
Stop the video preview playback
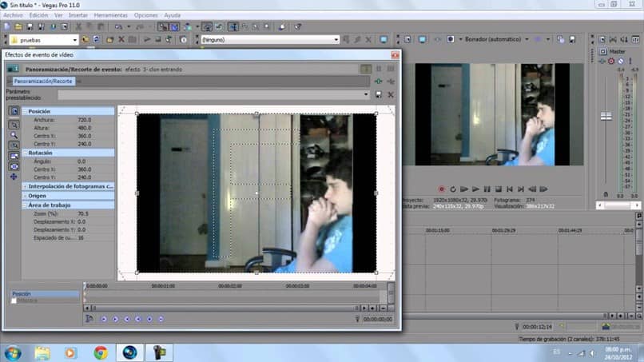(x=499, y=189)
